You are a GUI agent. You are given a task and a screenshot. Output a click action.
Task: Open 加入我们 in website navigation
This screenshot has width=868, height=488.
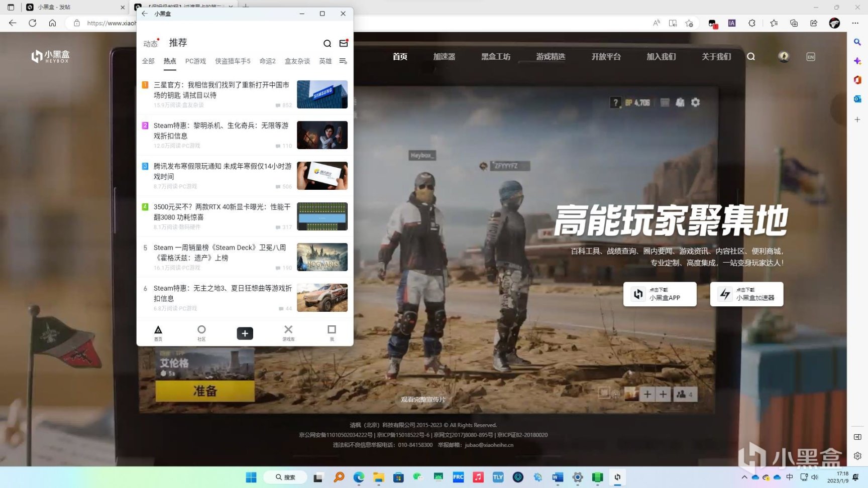tap(661, 57)
